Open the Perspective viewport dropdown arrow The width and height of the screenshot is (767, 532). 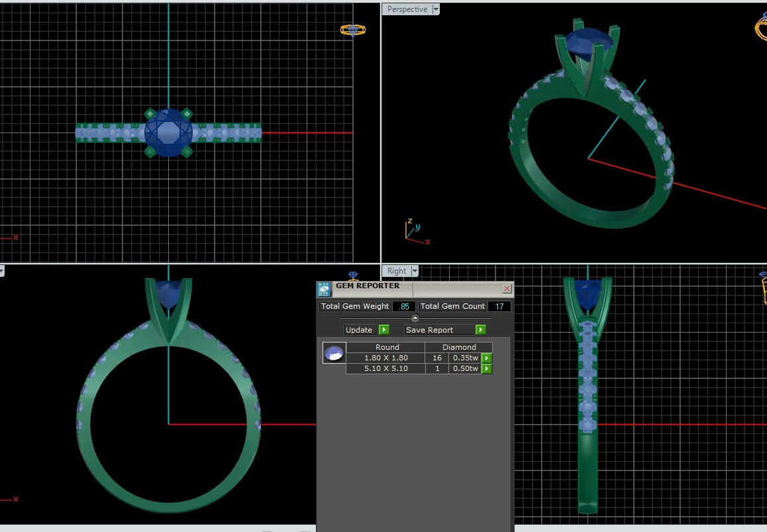point(435,9)
